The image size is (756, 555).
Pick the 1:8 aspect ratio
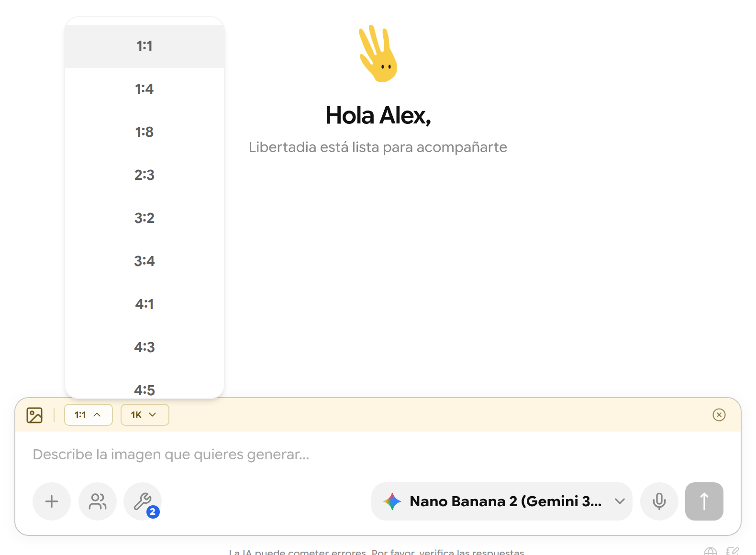click(144, 132)
